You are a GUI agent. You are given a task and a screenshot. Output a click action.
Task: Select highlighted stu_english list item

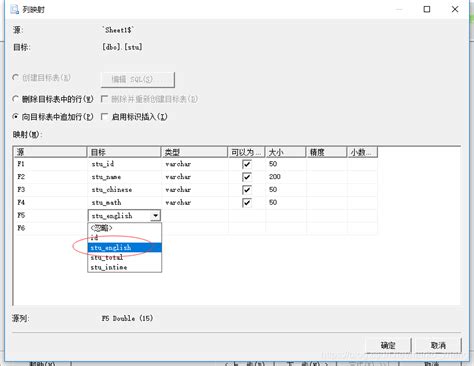(x=125, y=248)
